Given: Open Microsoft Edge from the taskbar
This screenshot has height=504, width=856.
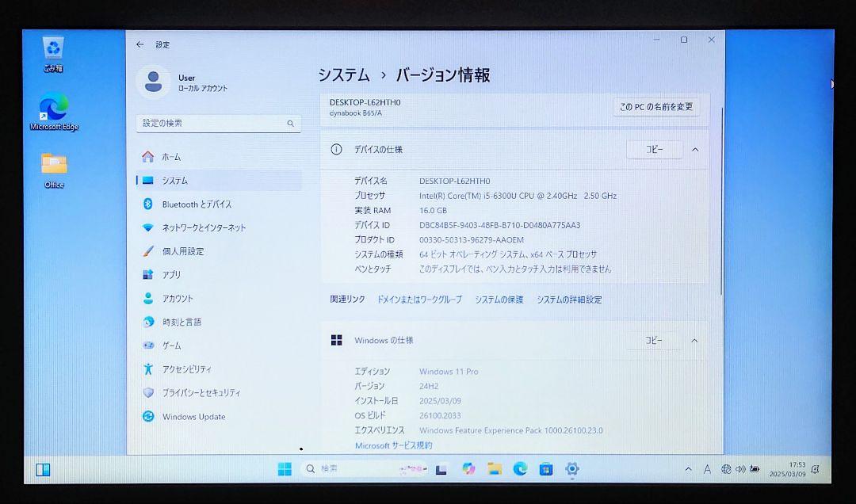Looking at the screenshot, I should click(x=520, y=468).
